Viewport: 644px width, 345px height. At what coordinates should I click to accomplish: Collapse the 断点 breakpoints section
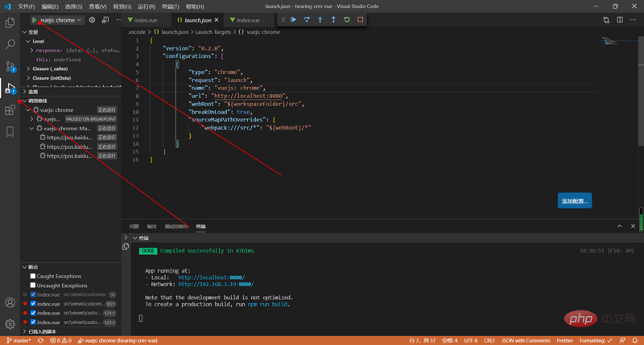tap(25, 267)
